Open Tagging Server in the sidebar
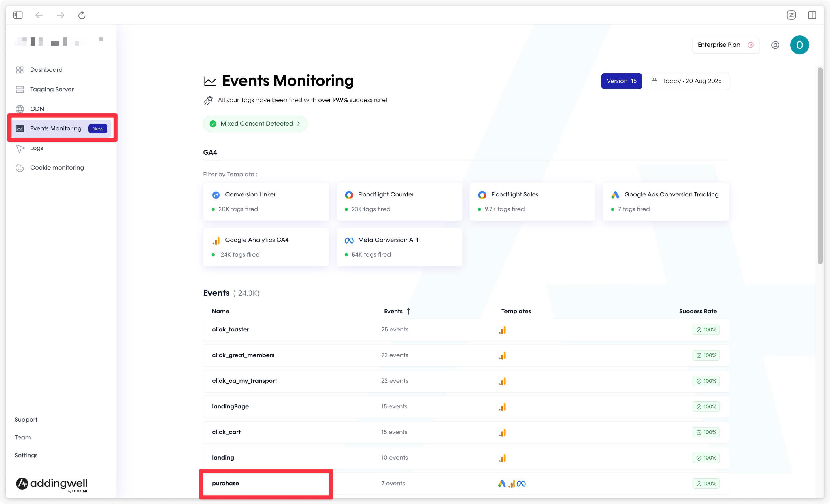The image size is (830, 504). click(x=52, y=89)
